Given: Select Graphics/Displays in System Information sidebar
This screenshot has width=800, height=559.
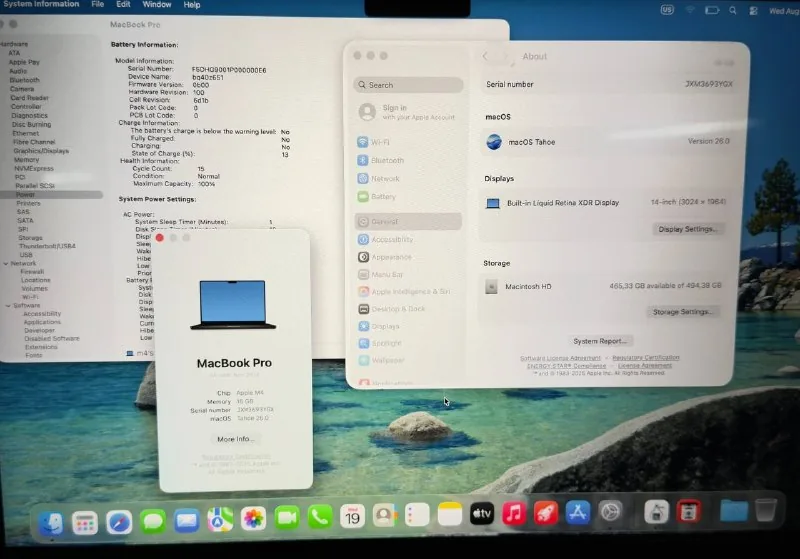Looking at the screenshot, I should pyautogui.click(x=41, y=151).
